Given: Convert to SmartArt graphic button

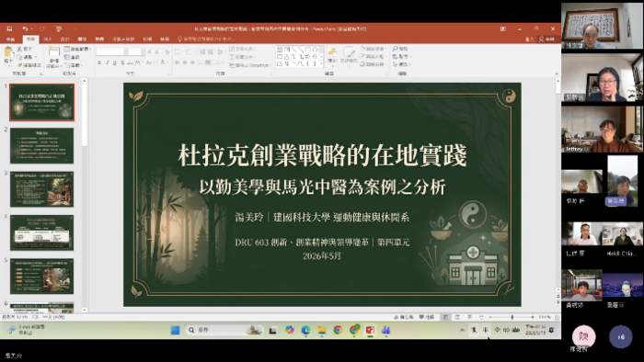Looking at the screenshot, I should click(x=249, y=65).
